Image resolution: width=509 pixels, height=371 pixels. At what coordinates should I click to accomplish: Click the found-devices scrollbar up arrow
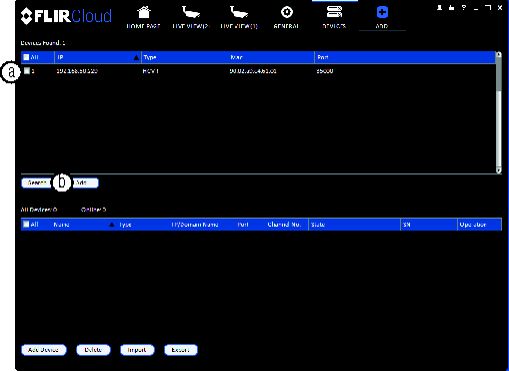[499, 54]
